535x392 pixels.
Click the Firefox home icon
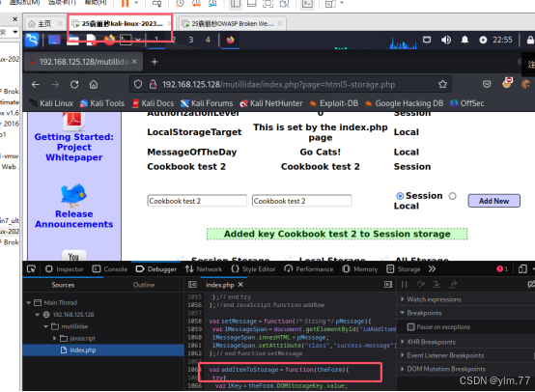click(x=94, y=84)
